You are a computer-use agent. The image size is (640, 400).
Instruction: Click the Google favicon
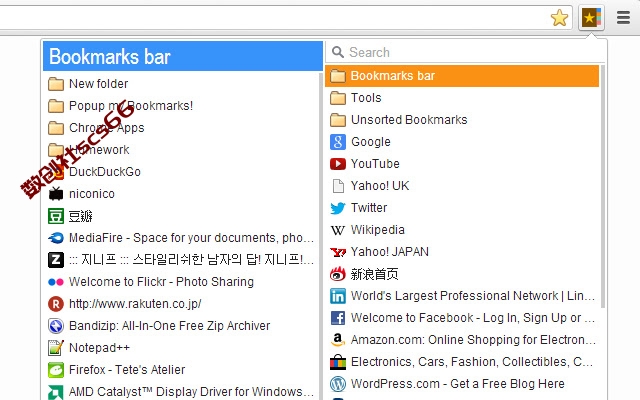(338, 142)
